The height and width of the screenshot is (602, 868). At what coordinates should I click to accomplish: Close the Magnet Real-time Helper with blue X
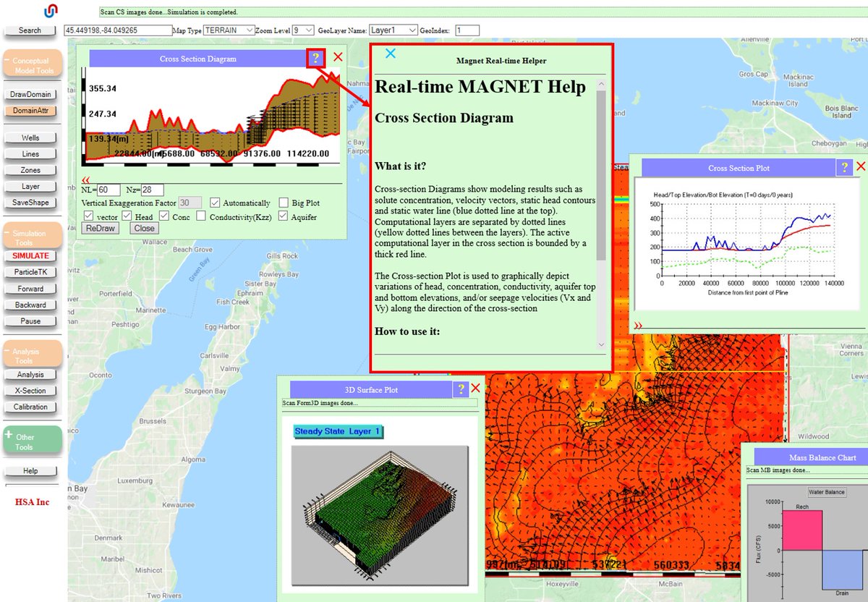tap(391, 54)
